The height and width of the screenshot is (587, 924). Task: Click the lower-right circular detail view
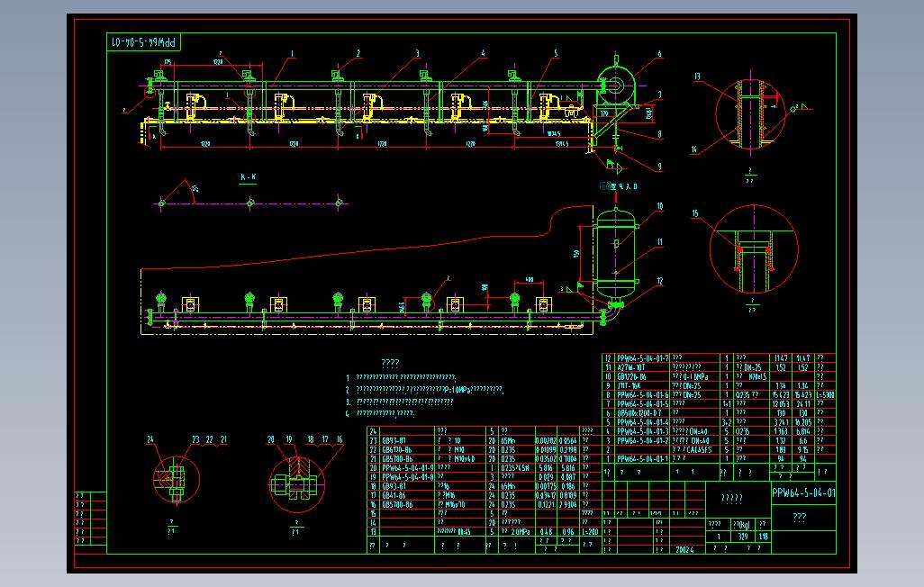(754, 248)
